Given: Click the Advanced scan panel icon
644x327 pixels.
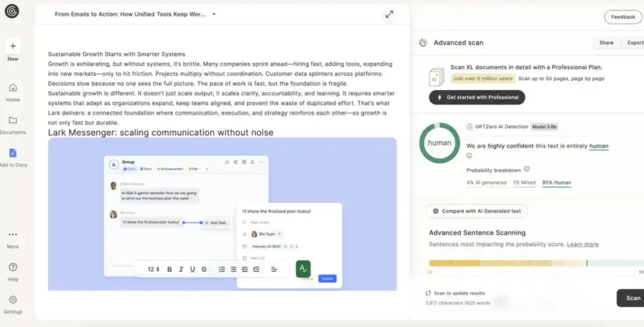Looking at the screenshot, I should click(423, 43).
